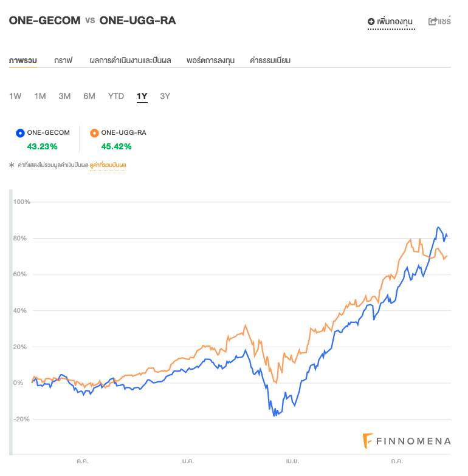Click the ONE-UGG-RA fund name in title

pos(137,21)
